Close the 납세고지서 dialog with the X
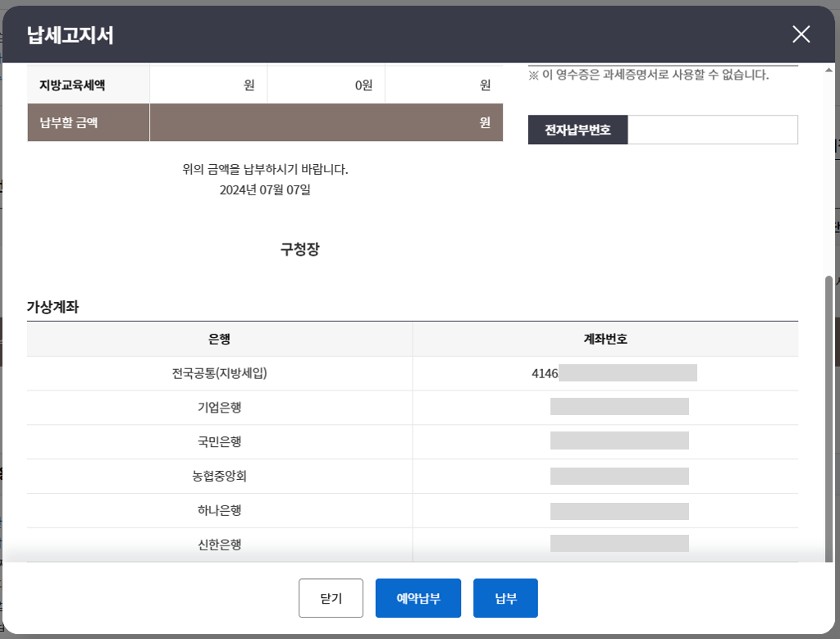Image resolution: width=840 pixels, height=639 pixels. (801, 34)
